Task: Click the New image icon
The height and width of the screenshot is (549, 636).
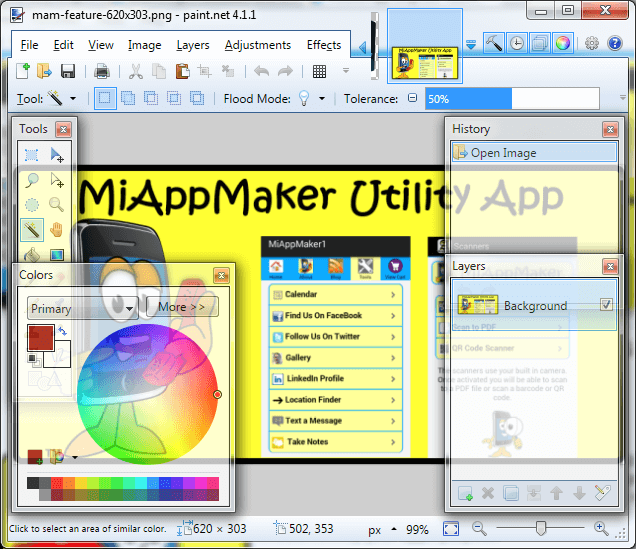Action: coord(23,71)
